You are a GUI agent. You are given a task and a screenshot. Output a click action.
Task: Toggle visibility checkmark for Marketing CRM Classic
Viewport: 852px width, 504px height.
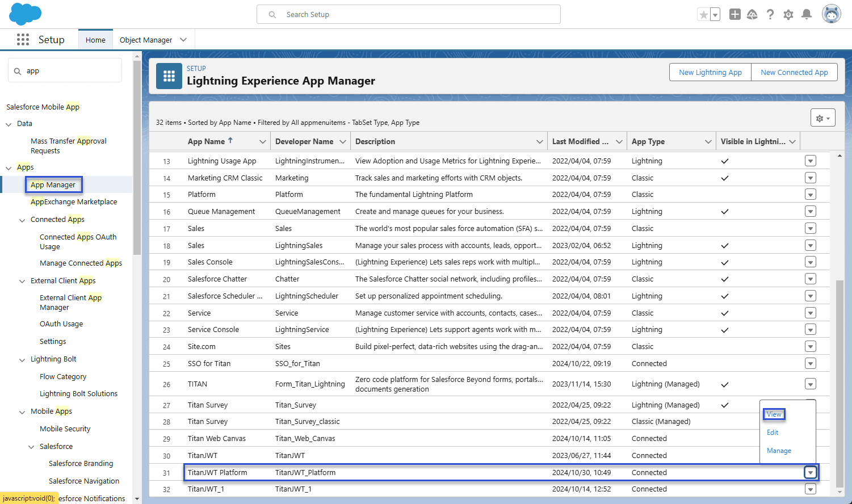724,178
